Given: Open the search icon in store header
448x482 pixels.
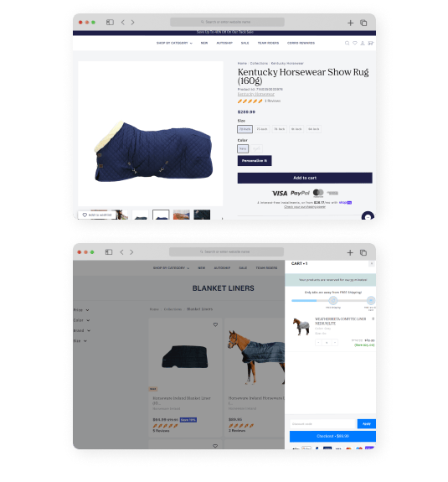Looking at the screenshot, I should click(x=347, y=43).
